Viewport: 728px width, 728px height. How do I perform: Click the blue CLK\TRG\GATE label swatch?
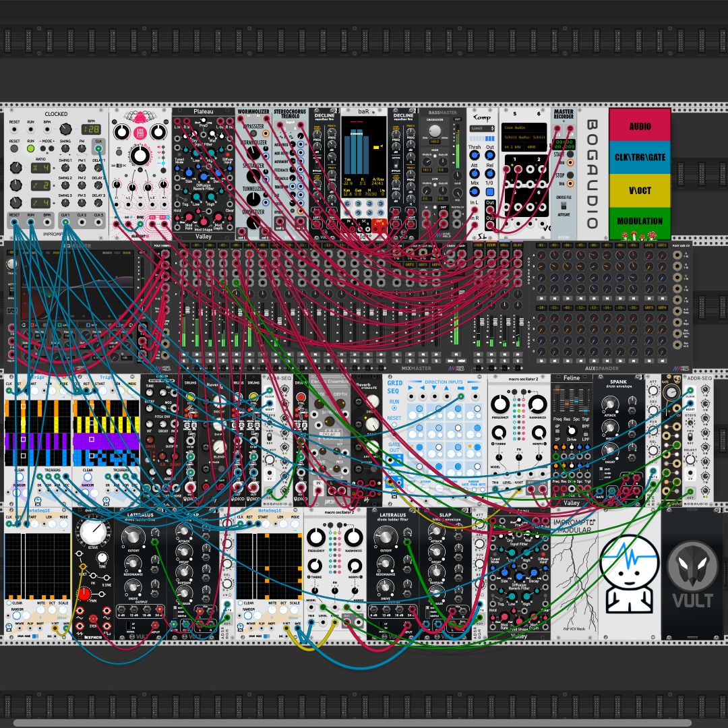(640, 157)
